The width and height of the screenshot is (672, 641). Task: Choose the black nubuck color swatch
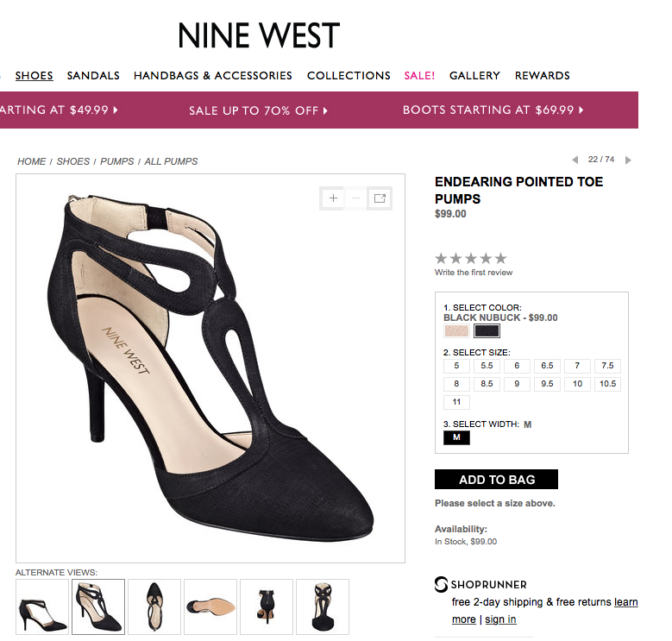coord(487,330)
